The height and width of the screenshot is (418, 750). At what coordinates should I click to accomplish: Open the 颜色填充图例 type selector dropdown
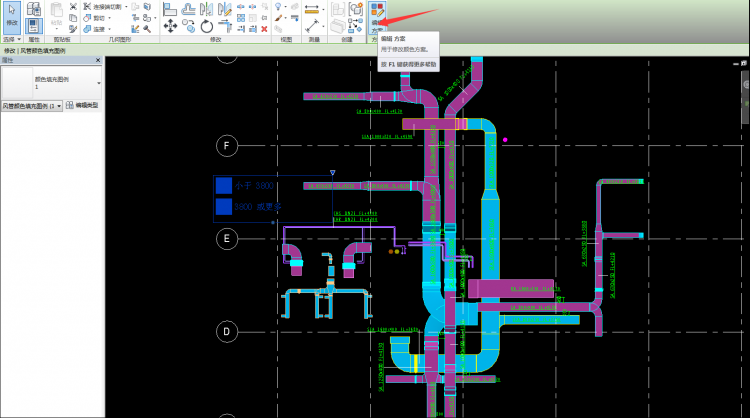tap(98, 83)
